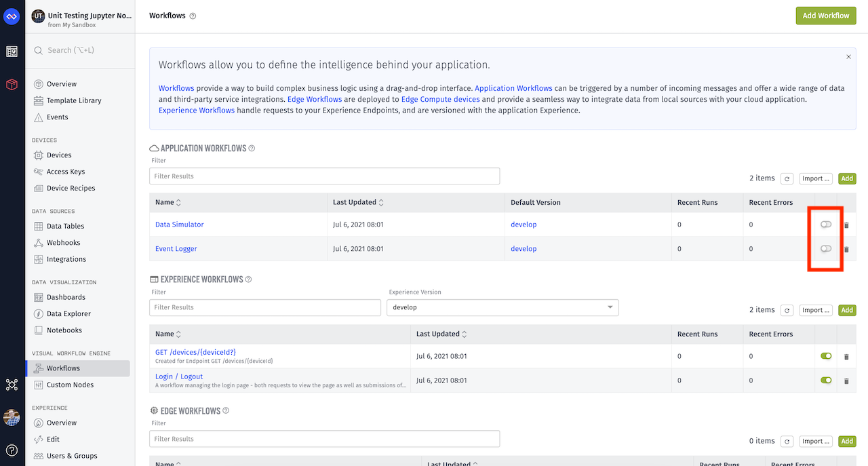868x466 pixels.
Task: Open the Experience Version develop dropdown
Action: (x=502, y=307)
